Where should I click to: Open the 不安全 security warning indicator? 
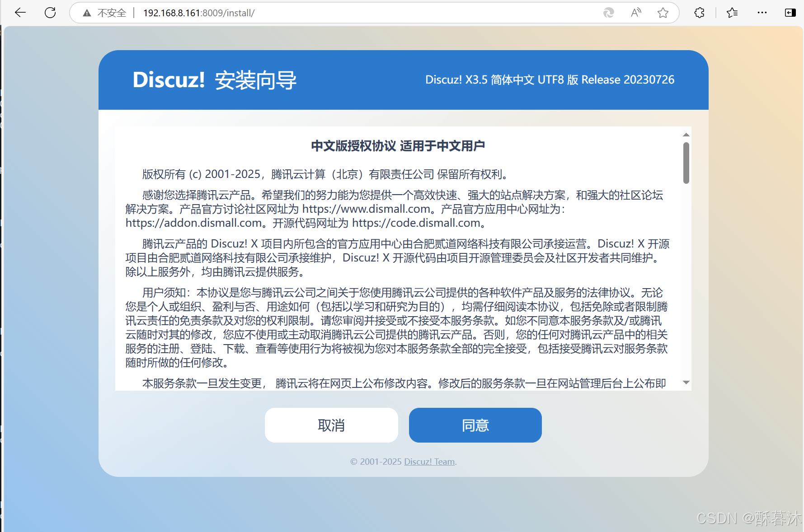(x=104, y=13)
